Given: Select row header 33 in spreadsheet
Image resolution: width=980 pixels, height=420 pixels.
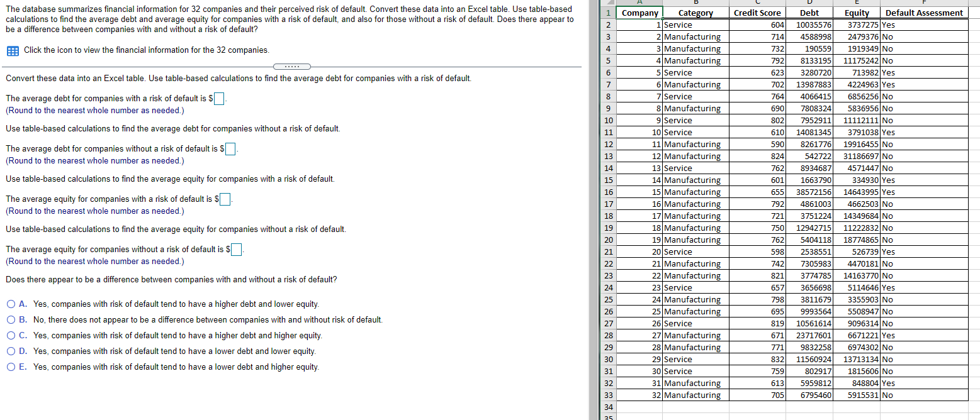Looking at the screenshot, I should pos(608,395).
